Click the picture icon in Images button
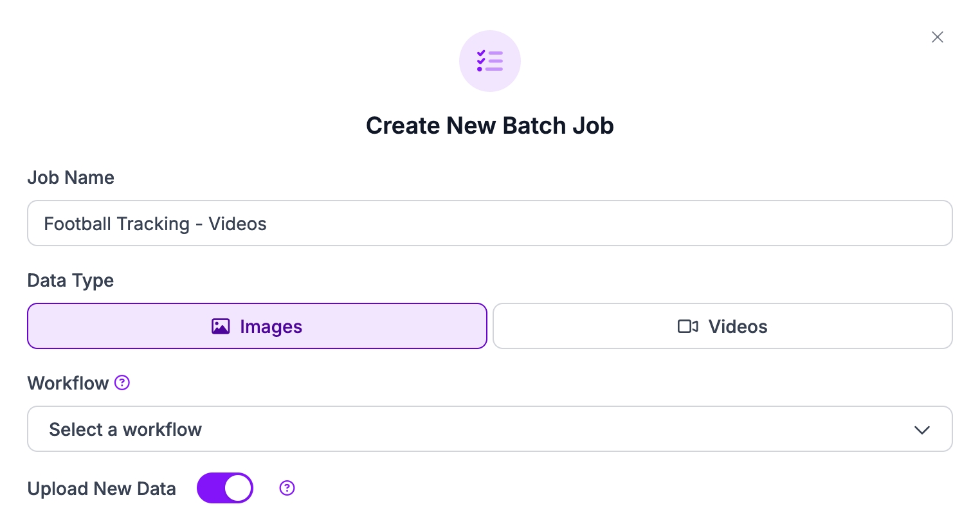Viewport: 980px width, 513px height. coord(221,327)
